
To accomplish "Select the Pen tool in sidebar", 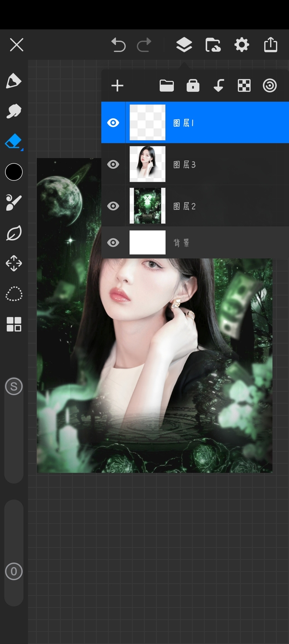I will click(14, 81).
